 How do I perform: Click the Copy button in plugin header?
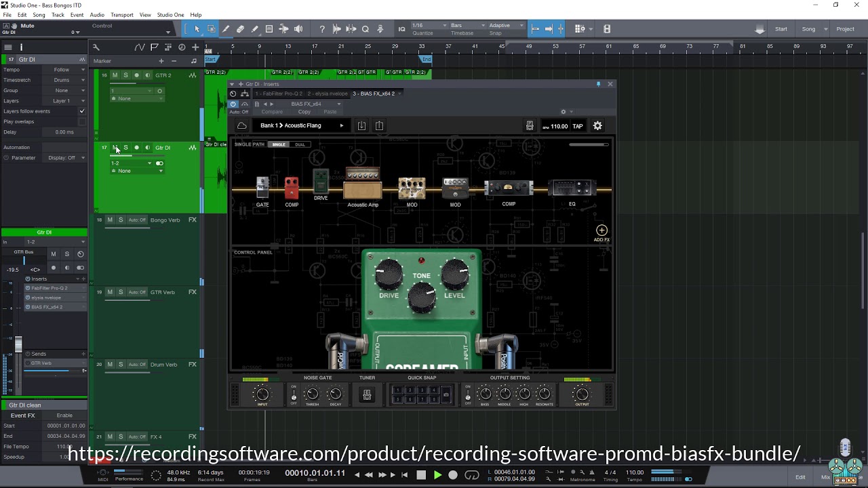click(304, 112)
